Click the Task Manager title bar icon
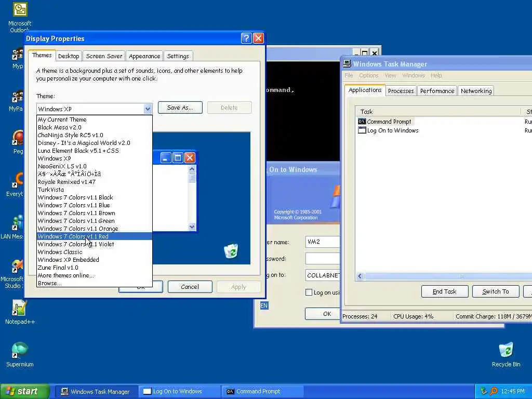 tap(347, 64)
